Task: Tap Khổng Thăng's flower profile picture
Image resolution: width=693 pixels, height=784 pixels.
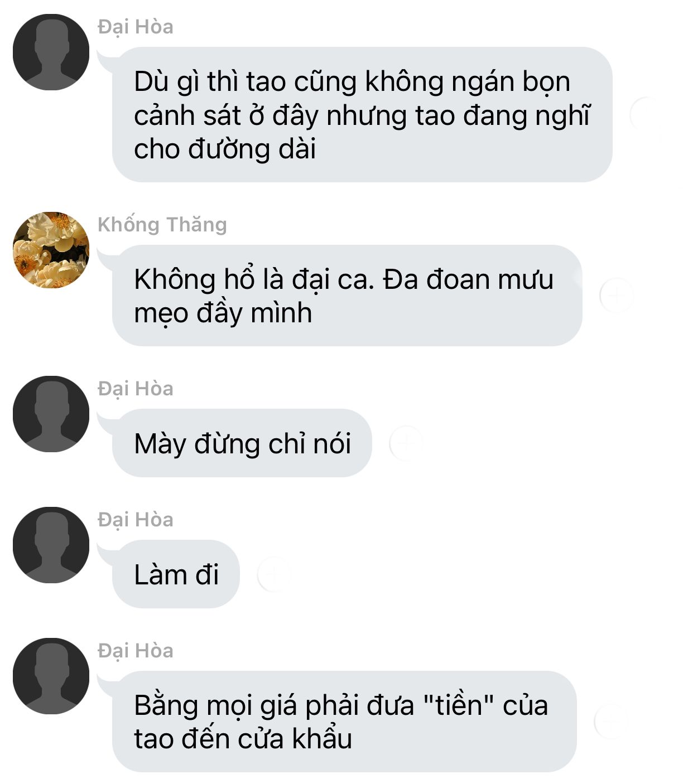Action: pos(51,250)
